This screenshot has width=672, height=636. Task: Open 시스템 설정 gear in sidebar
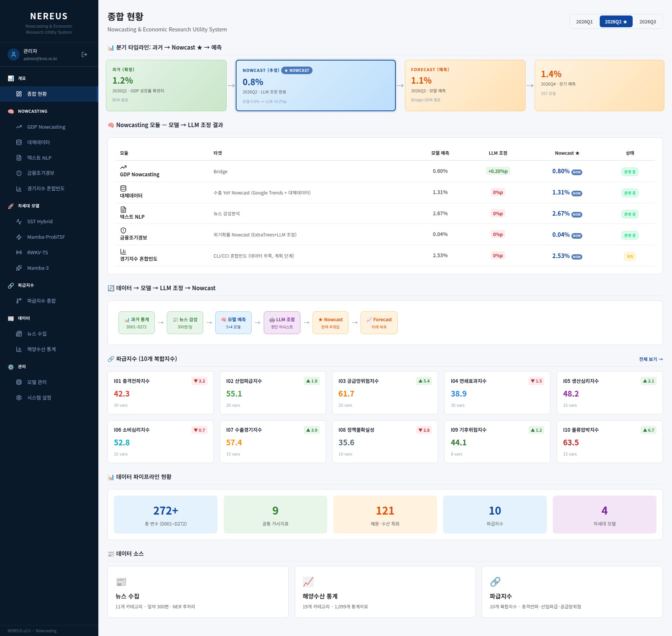pos(19,398)
